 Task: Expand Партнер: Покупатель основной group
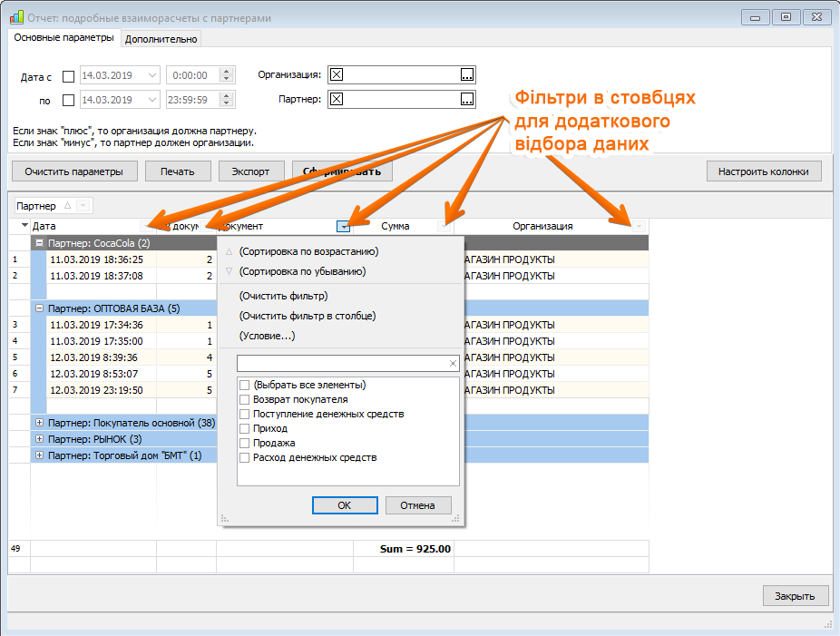39,422
